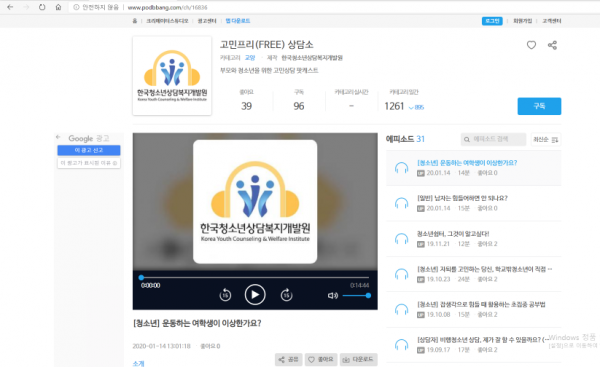Click the 에피소드 검색 search field
This screenshot has width=600, height=367.
tap(493, 139)
